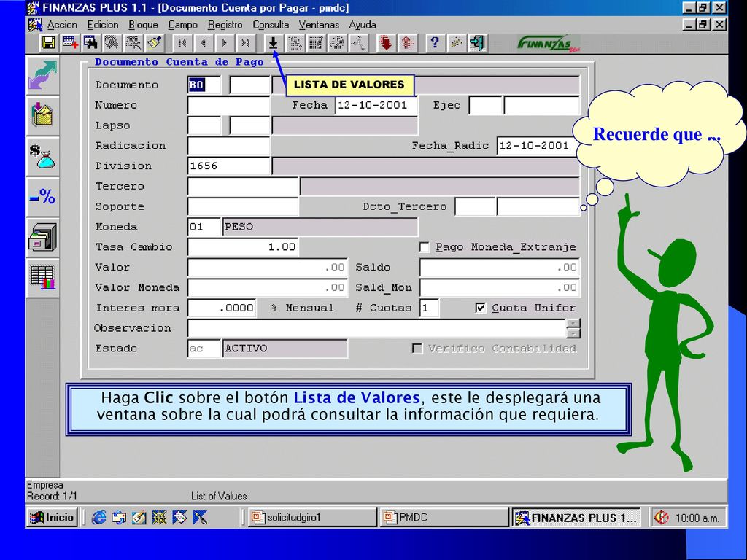Click the first Lapso input field
This screenshot has height=560, width=747.
(x=204, y=125)
